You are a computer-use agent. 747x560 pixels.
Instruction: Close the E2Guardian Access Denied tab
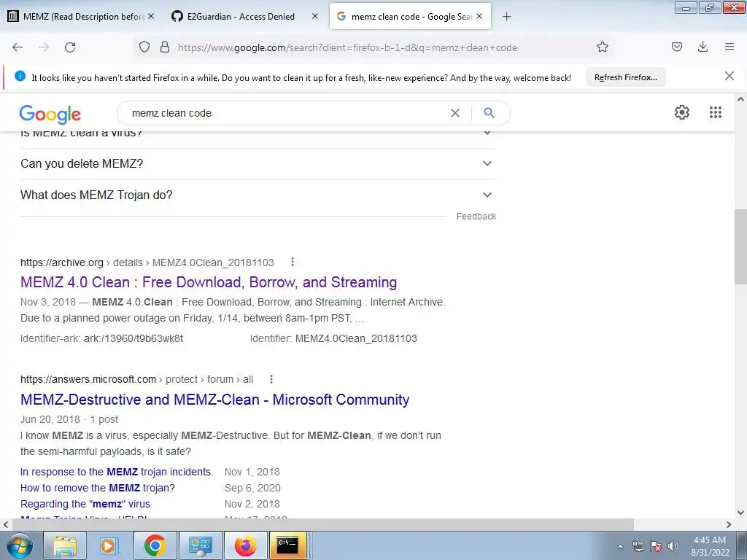[x=315, y=16]
